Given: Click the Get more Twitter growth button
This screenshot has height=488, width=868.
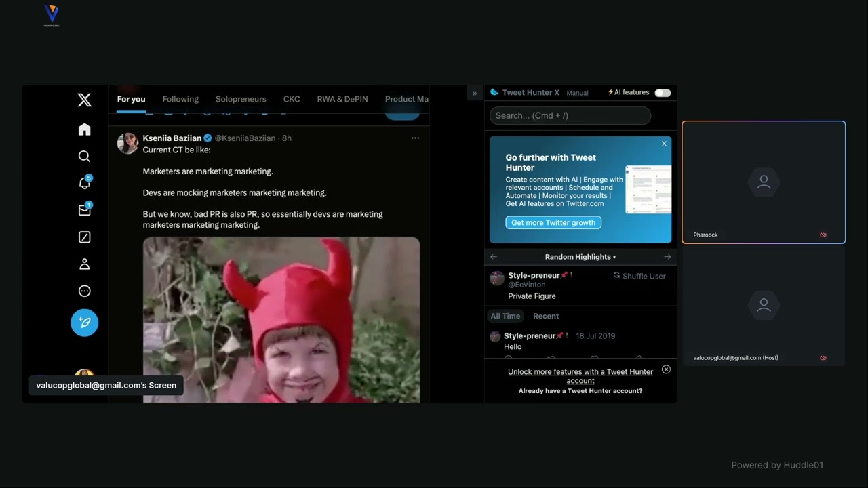Looking at the screenshot, I should click(x=553, y=222).
